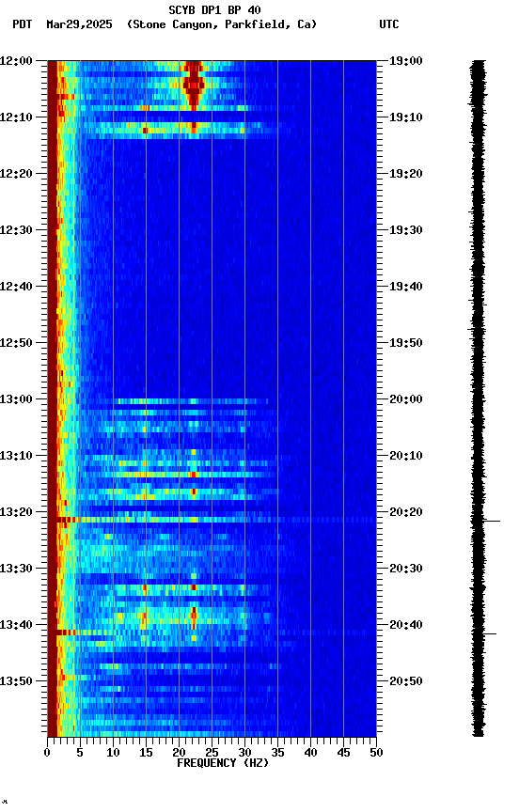Click the "40" frequency axis label
Screen dimensions: 519x812
tap(310, 753)
